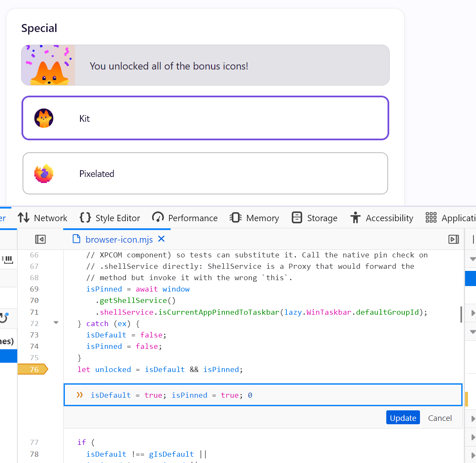
Task: Select the Pixelated icon option
Action: tap(205, 173)
